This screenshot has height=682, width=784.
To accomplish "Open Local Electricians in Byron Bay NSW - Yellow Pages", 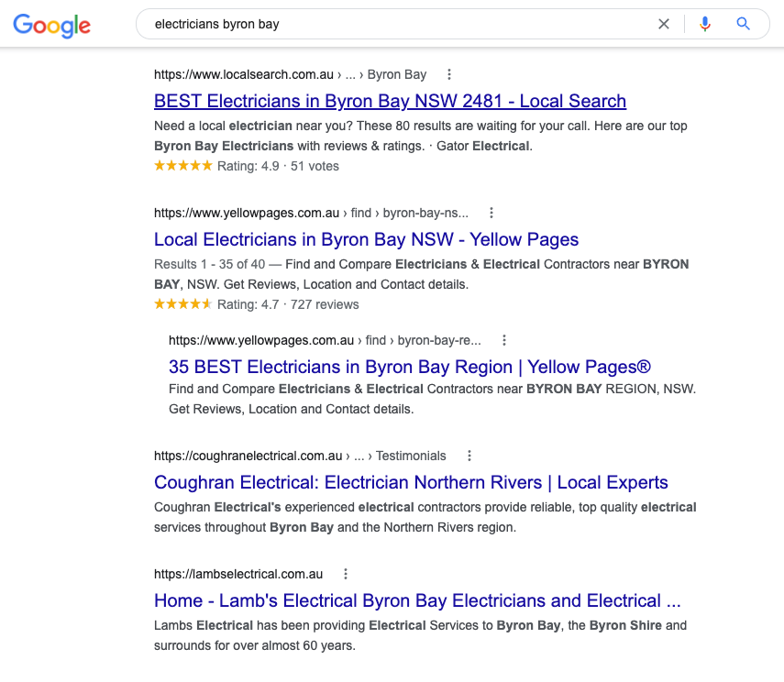I will [366, 239].
